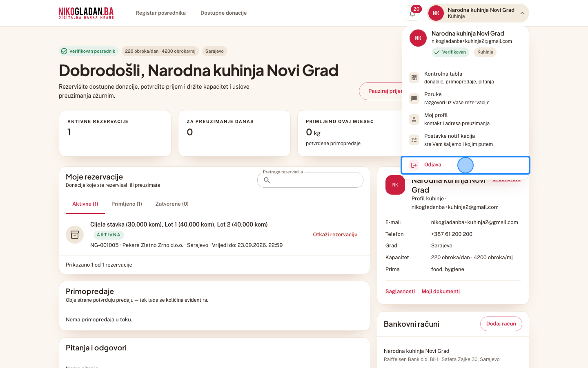This screenshot has width=588, height=368.
Task: Click email under name in dropdown header
Action: tap(472, 41)
